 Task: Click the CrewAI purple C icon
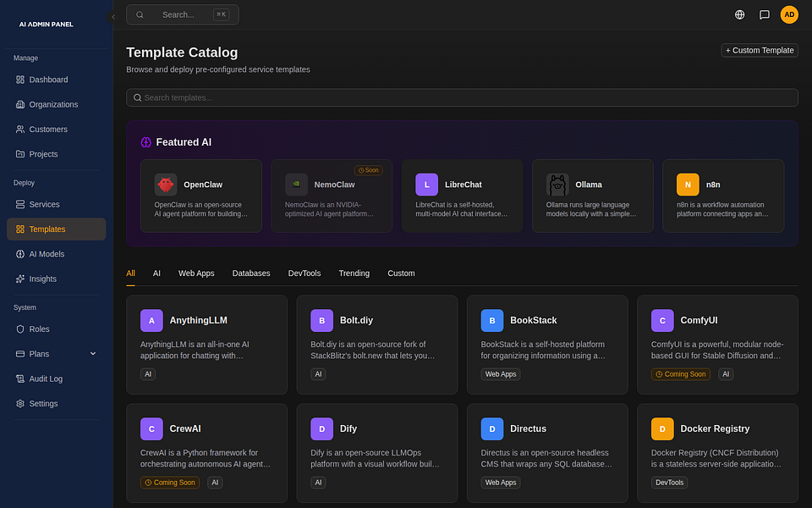coord(151,429)
